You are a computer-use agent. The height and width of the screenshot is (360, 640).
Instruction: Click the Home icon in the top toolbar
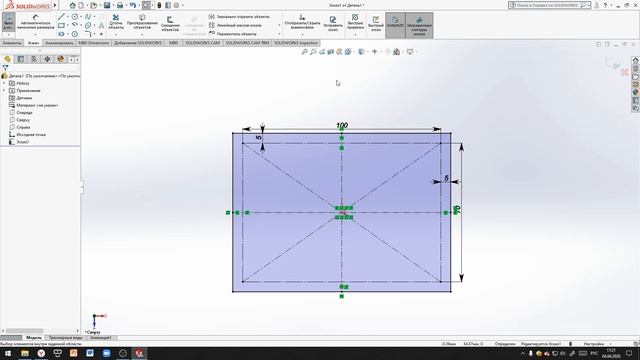[72, 5]
